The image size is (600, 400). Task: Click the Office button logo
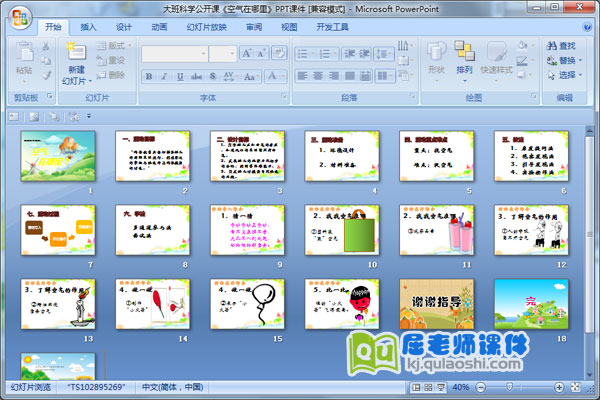click(18, 18)
